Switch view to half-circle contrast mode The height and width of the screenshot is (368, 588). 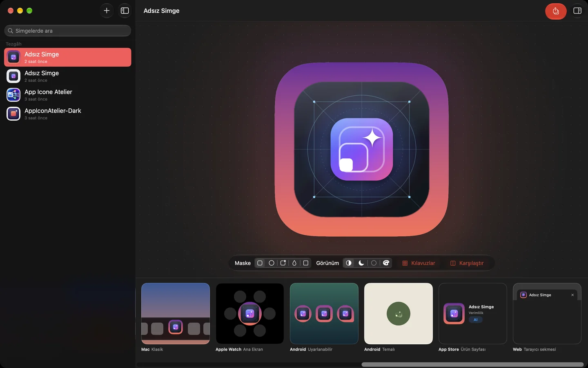(x=349, y=263)
